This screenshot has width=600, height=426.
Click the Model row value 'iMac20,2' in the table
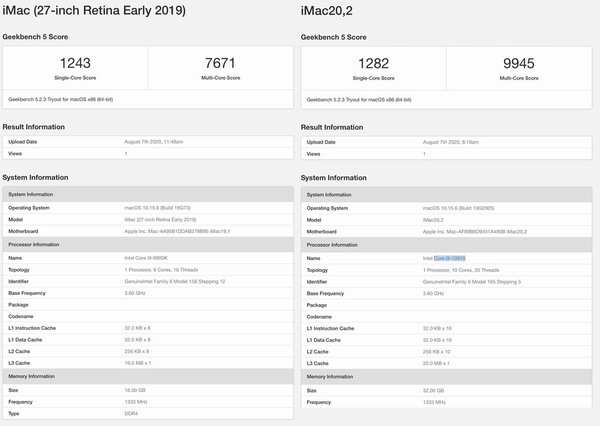coord(433,220)
